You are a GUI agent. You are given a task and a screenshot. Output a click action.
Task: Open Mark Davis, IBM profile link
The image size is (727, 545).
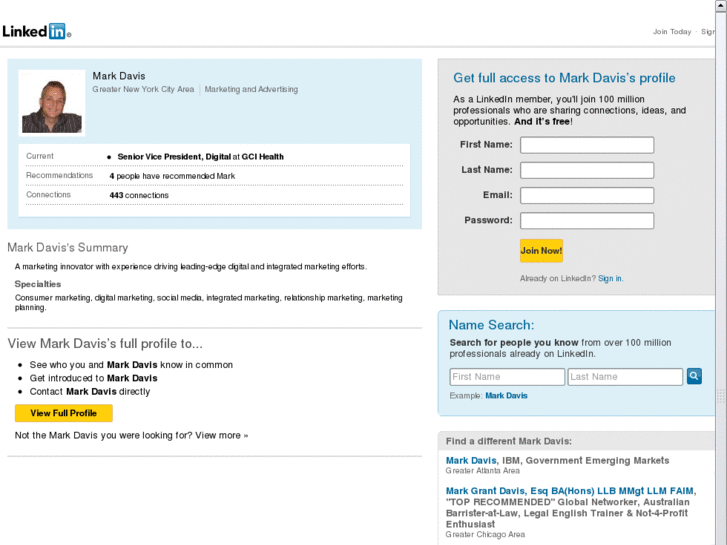(471, 461)
